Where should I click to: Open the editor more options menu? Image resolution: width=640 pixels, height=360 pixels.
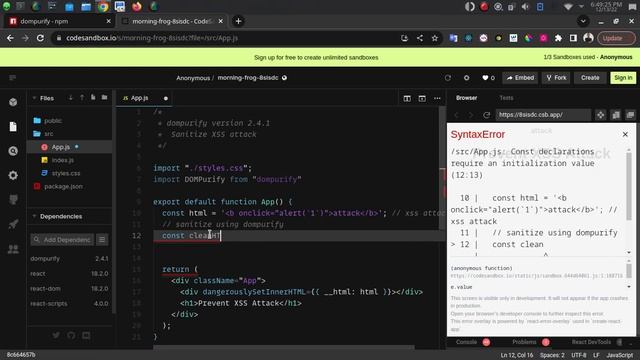pos(437,98)
